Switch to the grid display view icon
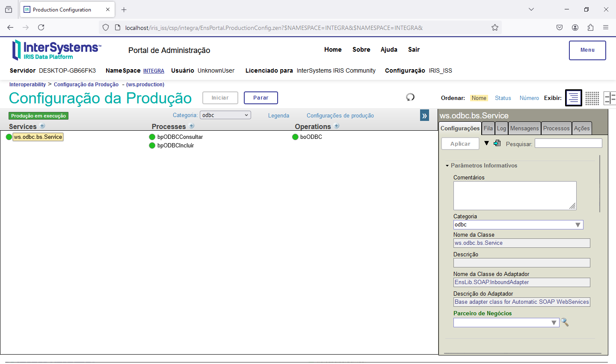616x364 pixels. click(592, 98)
